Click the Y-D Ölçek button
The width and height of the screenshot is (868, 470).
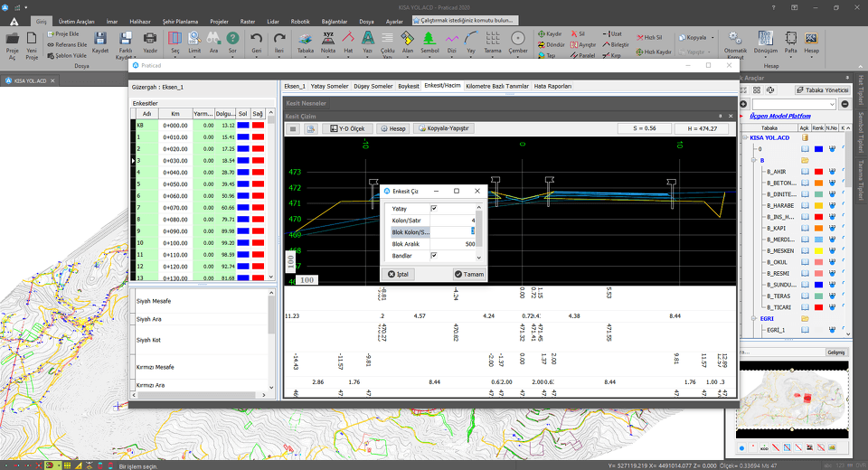346,128
